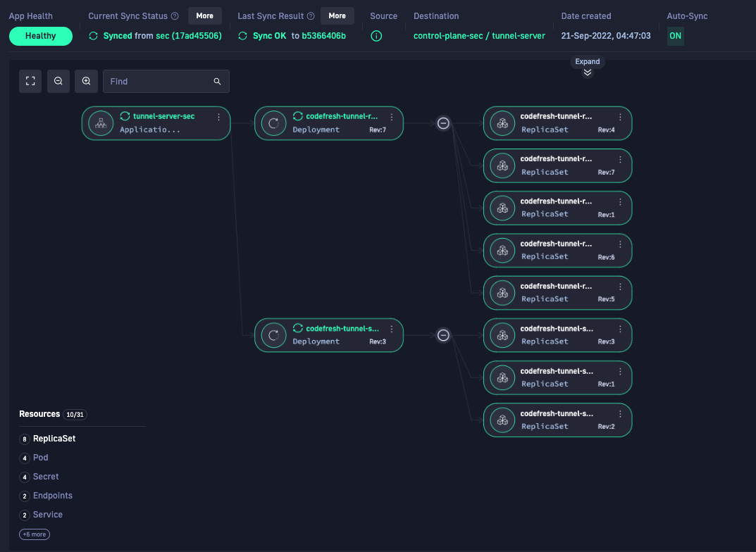Open control-plane-sec / tunnel-server destination link
This screenshot has height=552, width=756.
click(479, 36)
